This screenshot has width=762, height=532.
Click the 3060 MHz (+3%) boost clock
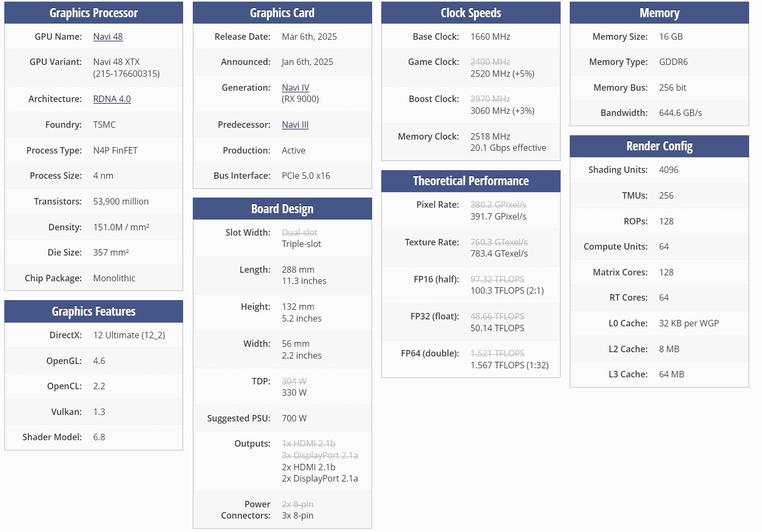pos(503,111)
